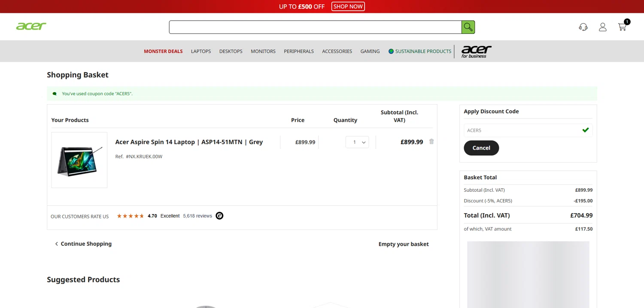Screen dimensions: 644x308
Task: Click the Acer logo
Action: (x=31, y=27)
